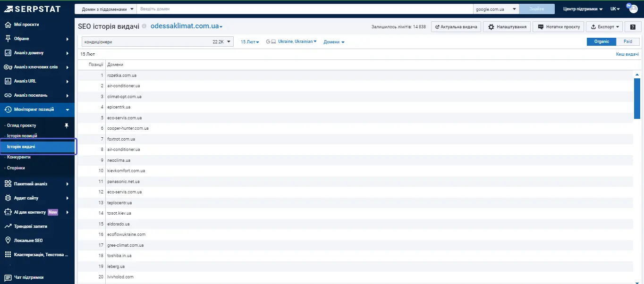Click the disabled Знайти search button

click(x=537, y=9)
